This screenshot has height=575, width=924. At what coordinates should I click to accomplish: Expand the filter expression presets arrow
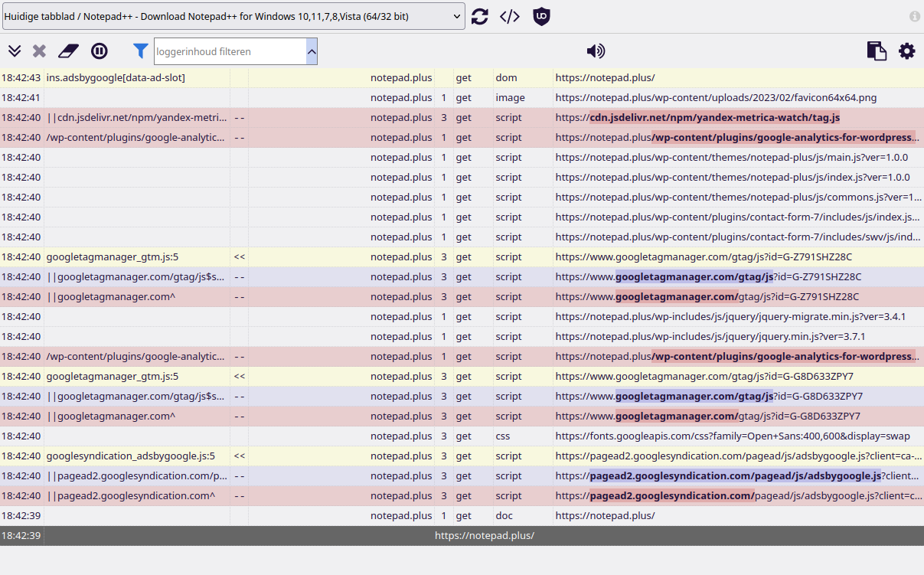click(x=312, y=51)
